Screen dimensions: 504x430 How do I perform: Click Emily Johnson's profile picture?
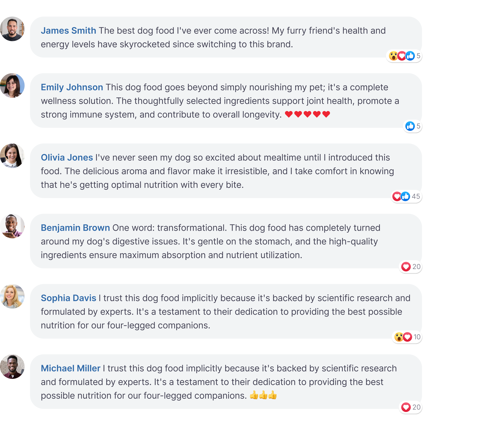pos(12,86)
